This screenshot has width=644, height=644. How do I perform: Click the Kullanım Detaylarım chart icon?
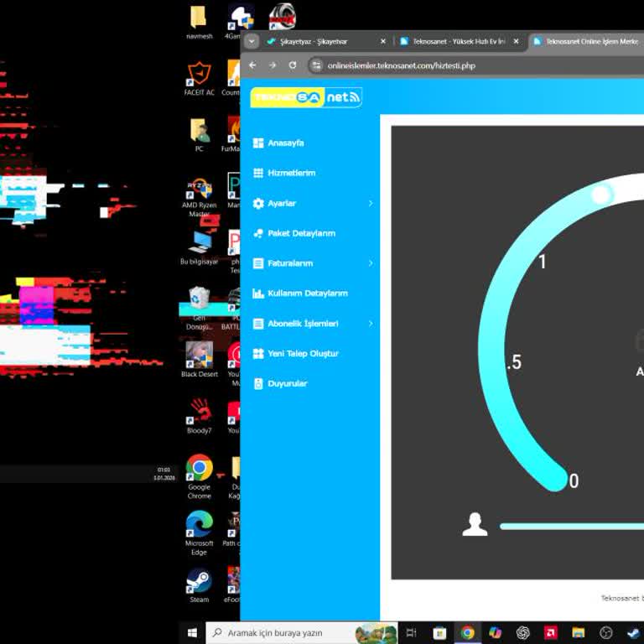(x=258, y=293)
